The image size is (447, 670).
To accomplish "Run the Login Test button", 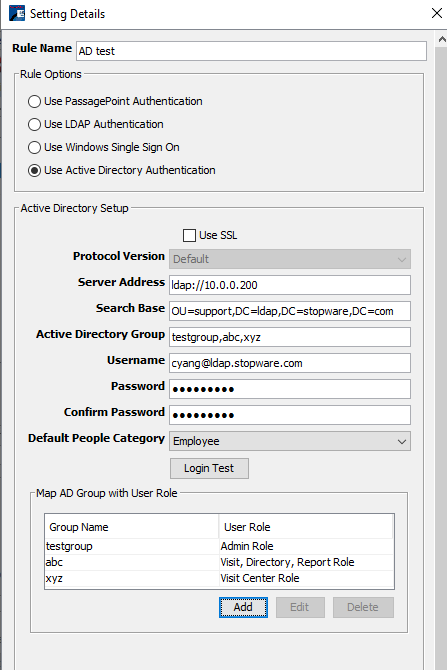I will [x=209, y=468].
